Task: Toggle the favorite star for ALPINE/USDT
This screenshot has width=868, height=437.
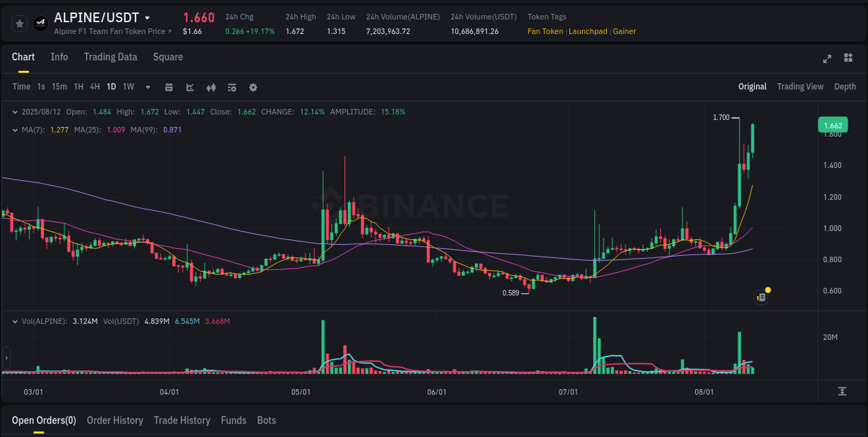Action: [x=19, y=23]
